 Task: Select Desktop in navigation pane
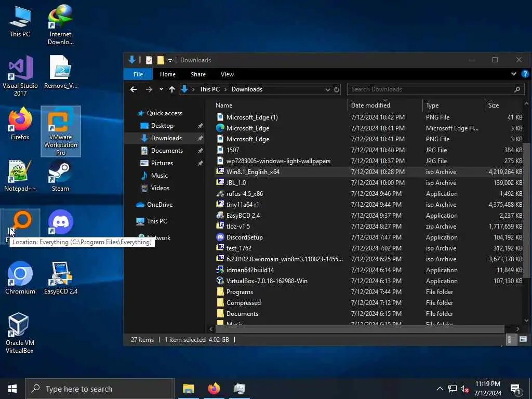coord(162,126)
